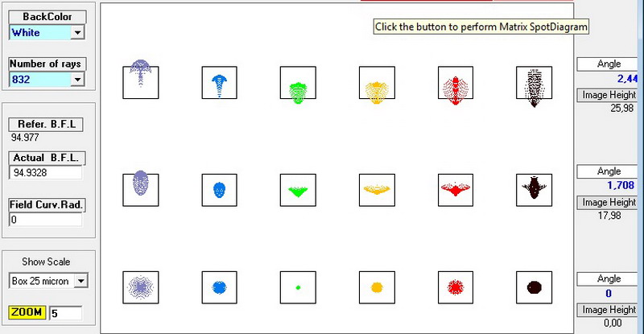Expand the Number of rays dropdown
Screen dimensions: 644x334
77,79
